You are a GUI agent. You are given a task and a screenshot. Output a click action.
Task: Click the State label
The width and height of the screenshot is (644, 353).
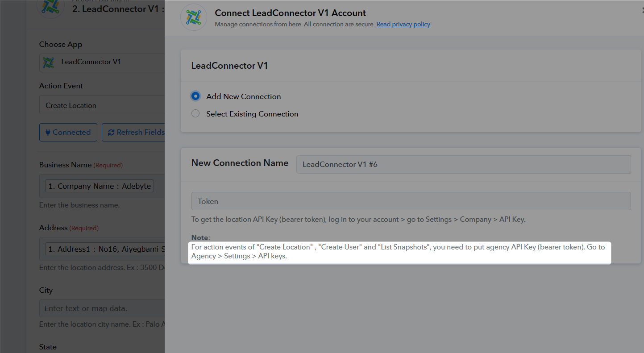click(x=48, y=347)
